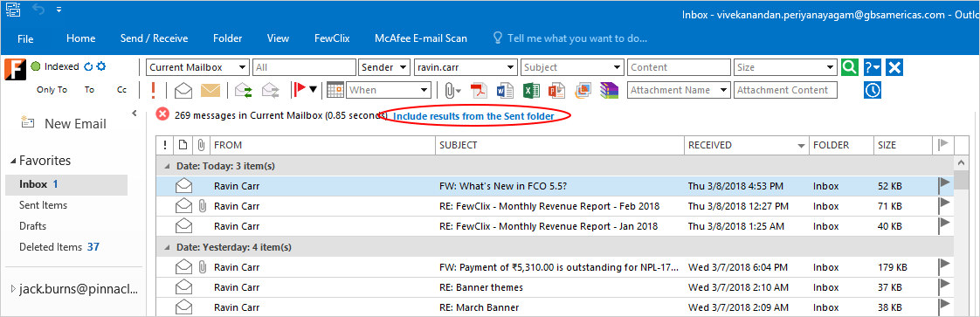Click the FewClix F logo icon
This screenshot has width=980, height=317.
[15, 69]
